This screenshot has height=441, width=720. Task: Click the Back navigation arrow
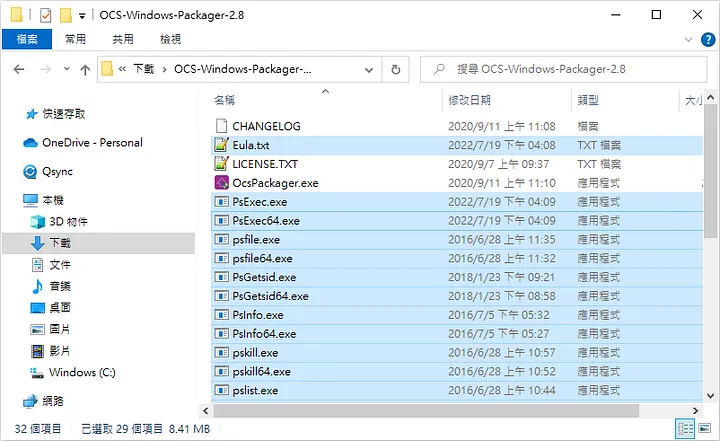tap(19, 69)
